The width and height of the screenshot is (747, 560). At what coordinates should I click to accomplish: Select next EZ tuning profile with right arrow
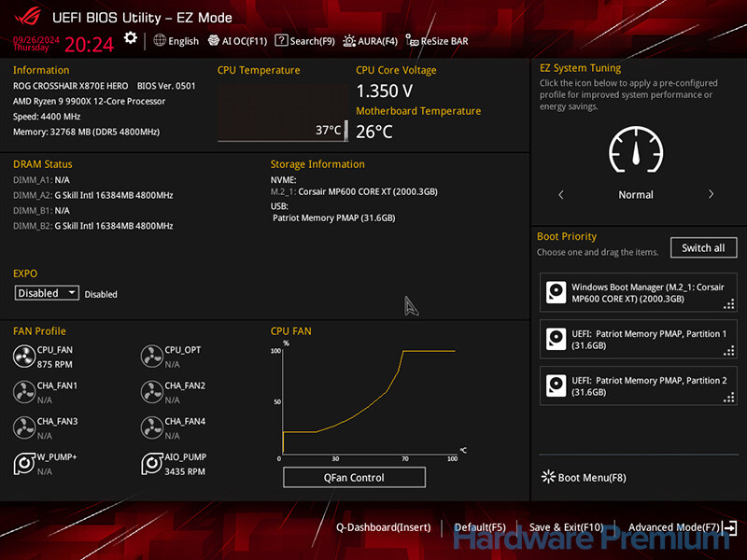coord(711,194)
